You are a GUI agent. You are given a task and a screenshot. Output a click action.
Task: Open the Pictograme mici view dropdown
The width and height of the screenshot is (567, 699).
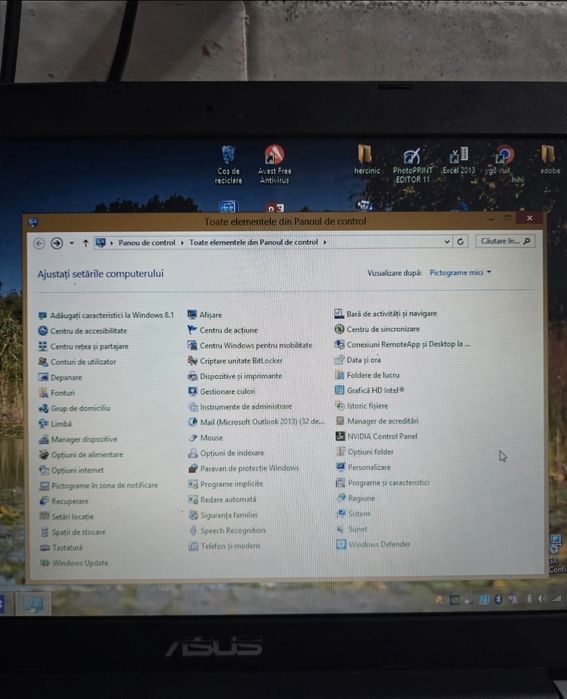coord(460,272)
